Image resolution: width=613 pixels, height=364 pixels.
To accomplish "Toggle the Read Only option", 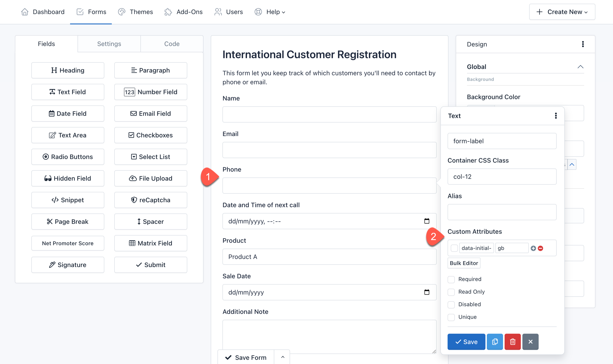I will click(x=451, y=292).
